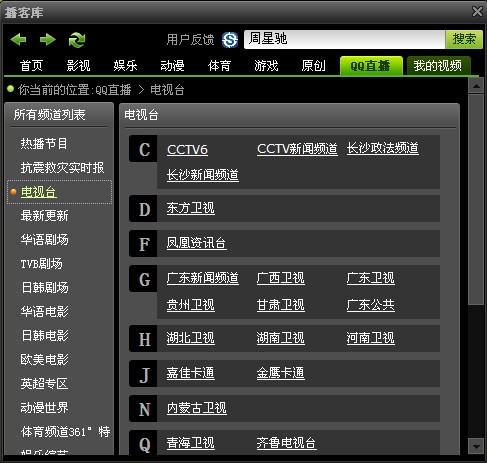Open the 内蒙古卫视 link
Viewport: 487px width, 463px height.
click(x=197, y=408)
